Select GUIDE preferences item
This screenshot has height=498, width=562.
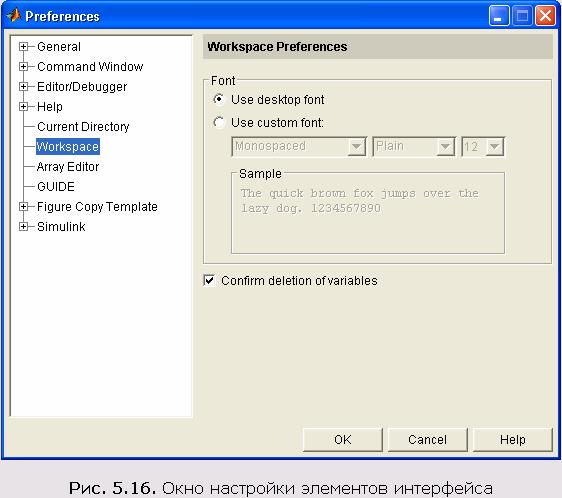click(x=56, y=187)
